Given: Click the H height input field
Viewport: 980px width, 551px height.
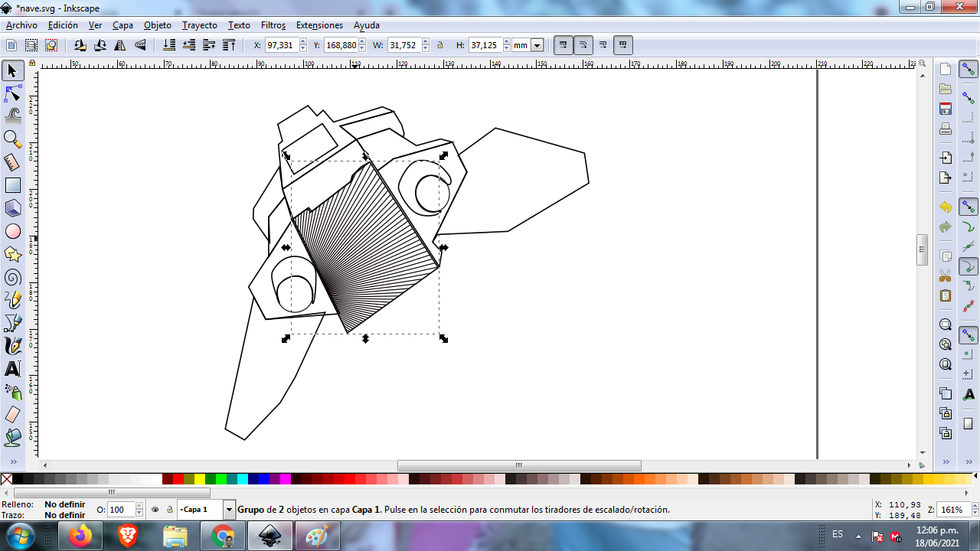Looking at the screenshot, I should click(485, 45).
